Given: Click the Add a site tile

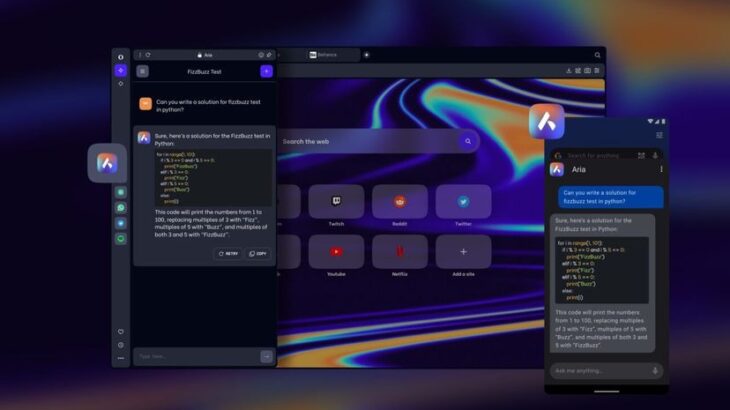Looking at the screenshot, I should point(463,254).
